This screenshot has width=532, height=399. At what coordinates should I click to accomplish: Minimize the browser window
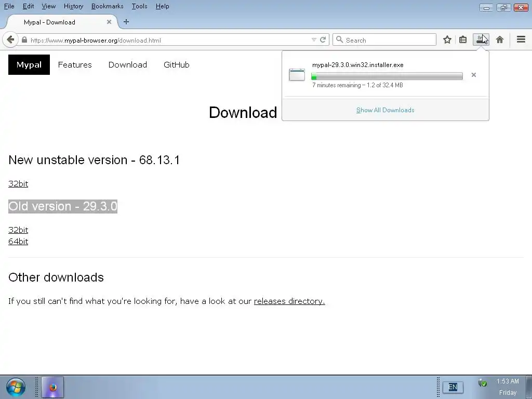click(x=486, y=7)
